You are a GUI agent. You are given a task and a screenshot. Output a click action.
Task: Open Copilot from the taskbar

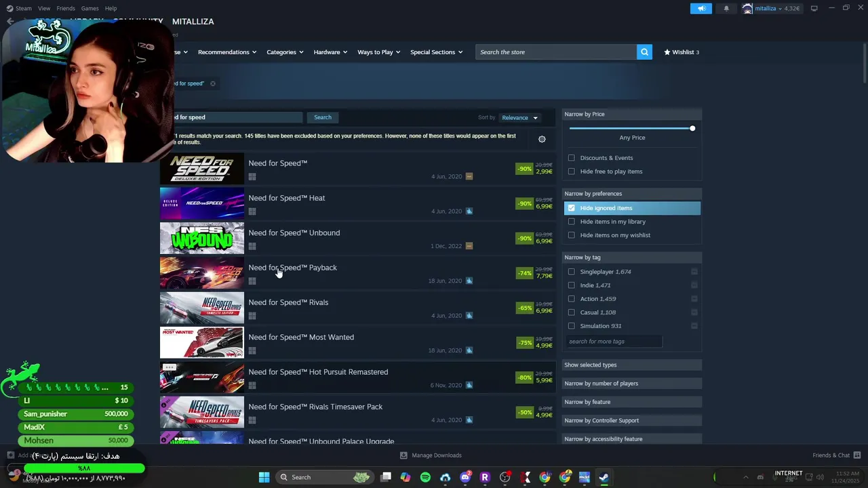coord(406,477)
